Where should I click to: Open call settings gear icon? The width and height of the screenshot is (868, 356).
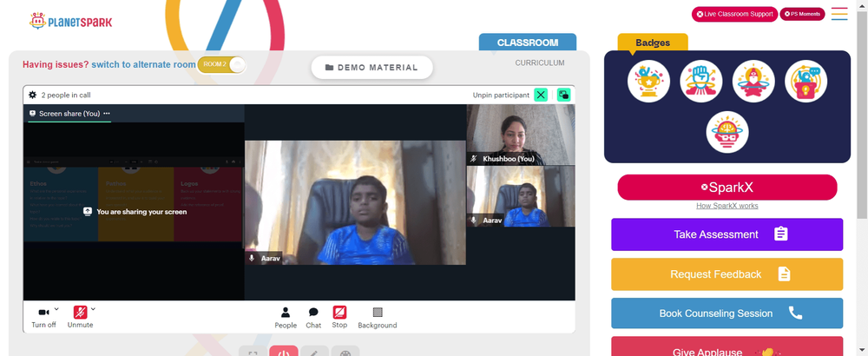coord(33,96)
